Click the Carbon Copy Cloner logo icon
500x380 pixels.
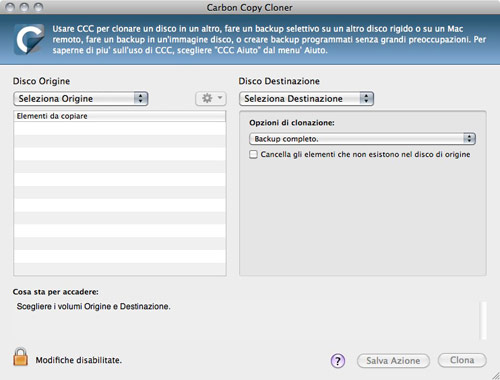(29, 39)
